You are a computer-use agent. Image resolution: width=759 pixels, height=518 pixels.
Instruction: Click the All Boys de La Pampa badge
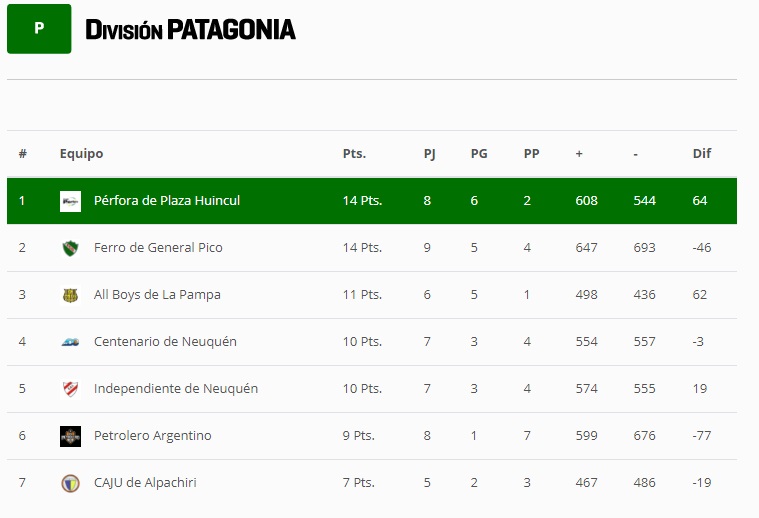pyautogui.click(x=70, y=295)
